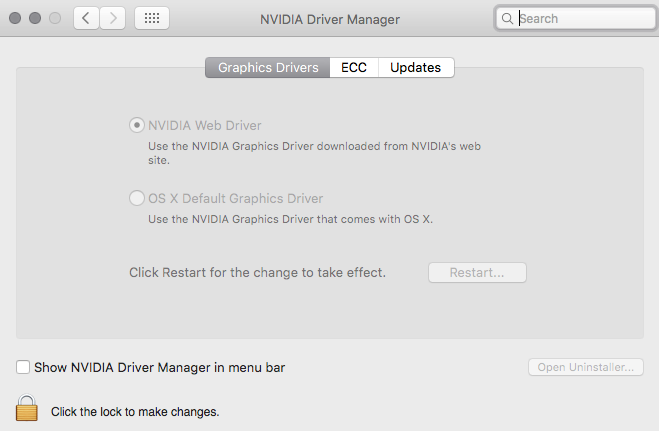Go back using the left chevron button
Viewport: 659px width, 431px height.
[86, 18]
